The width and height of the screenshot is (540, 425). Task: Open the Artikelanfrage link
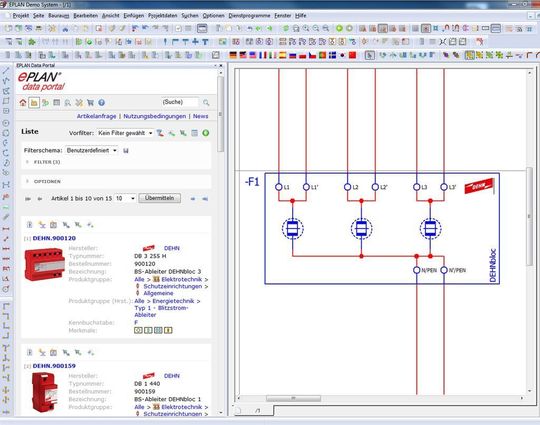pos(96,116)
